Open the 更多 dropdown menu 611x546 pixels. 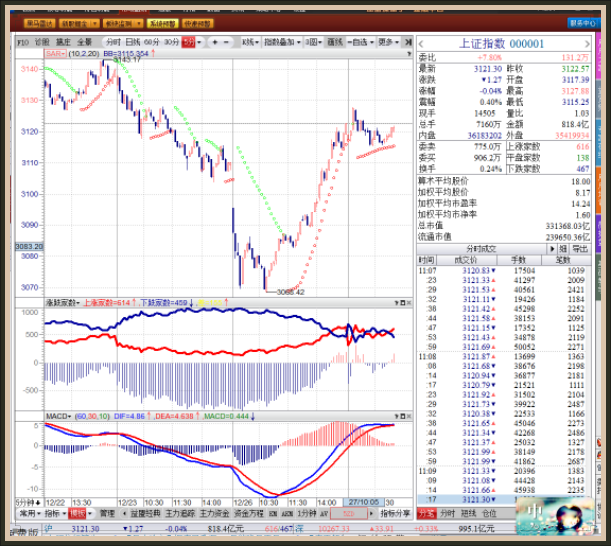tap(388, 42)
